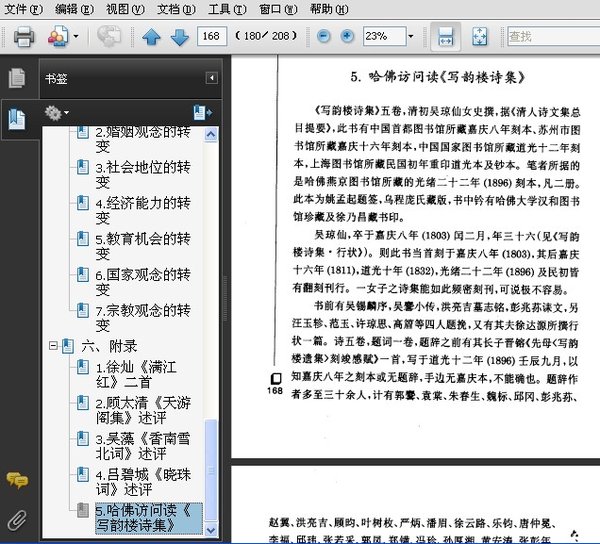The image size is (600, 544).
Task: Click the bookmarks scrollbar down arrow
Action: 211,530
